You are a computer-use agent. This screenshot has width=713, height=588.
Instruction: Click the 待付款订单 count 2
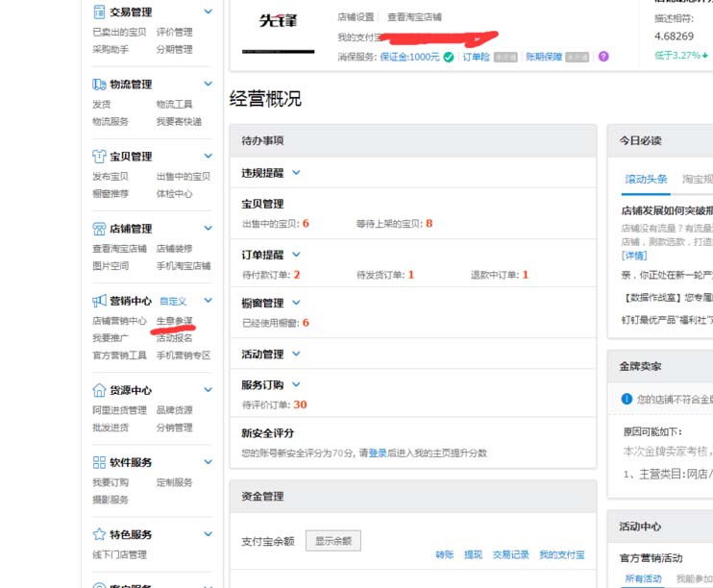point(297,275)
